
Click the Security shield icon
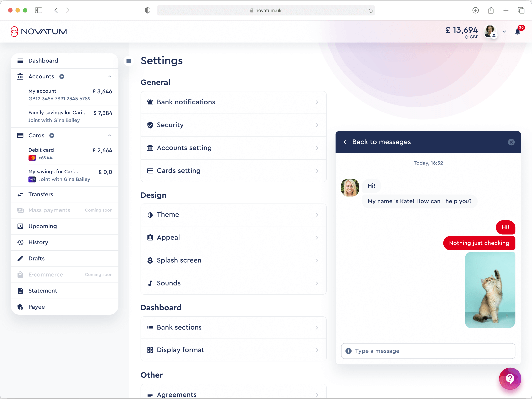click(x=150, y=125)
